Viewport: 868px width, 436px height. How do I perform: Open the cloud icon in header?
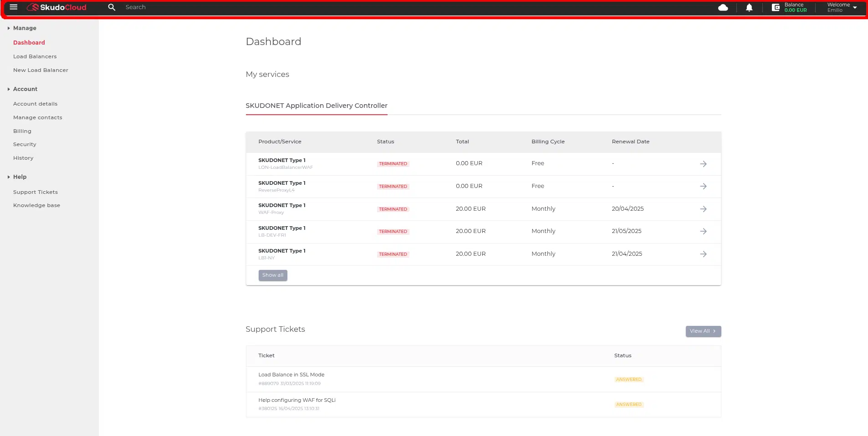(723, 8)
